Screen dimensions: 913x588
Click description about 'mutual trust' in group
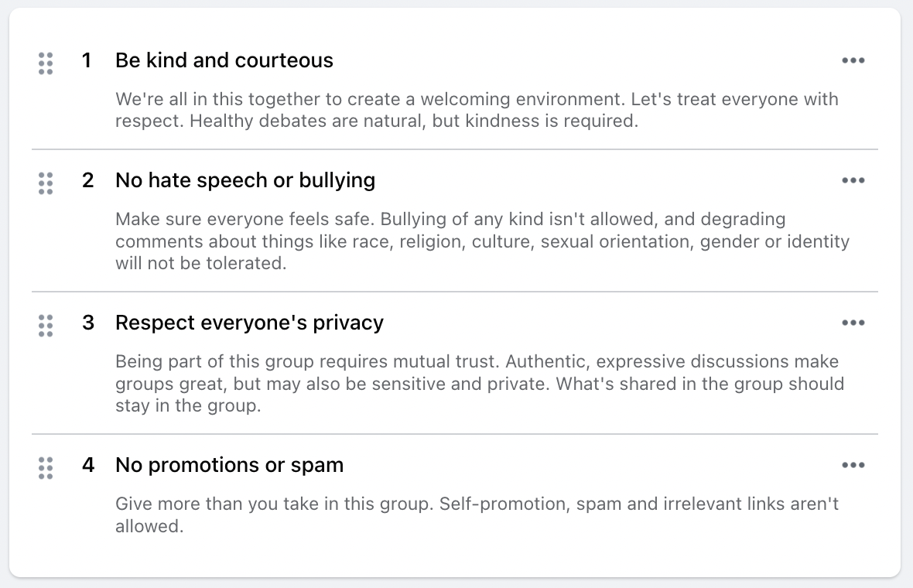(x=480, y=384)
